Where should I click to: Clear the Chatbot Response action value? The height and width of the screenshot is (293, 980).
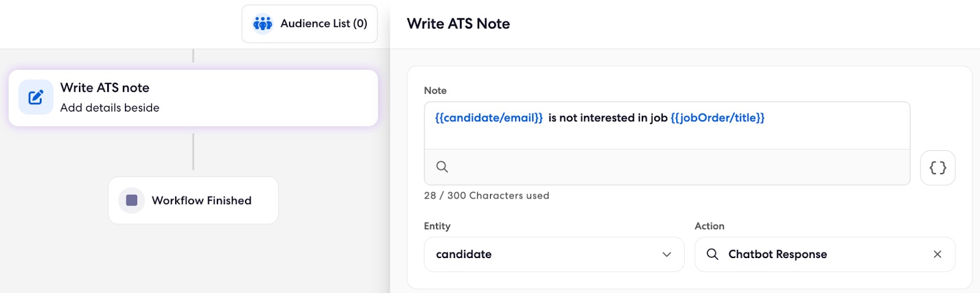pos(937,254)
